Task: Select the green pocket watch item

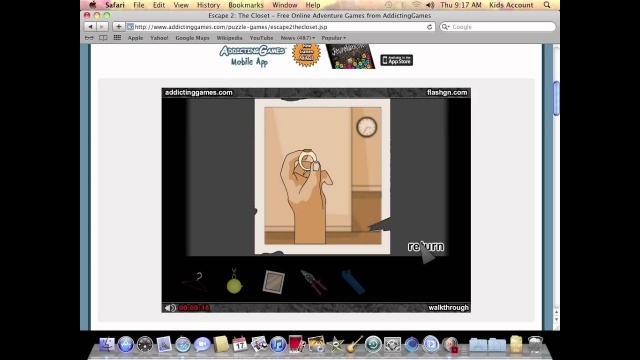Action: coord(234,282)
